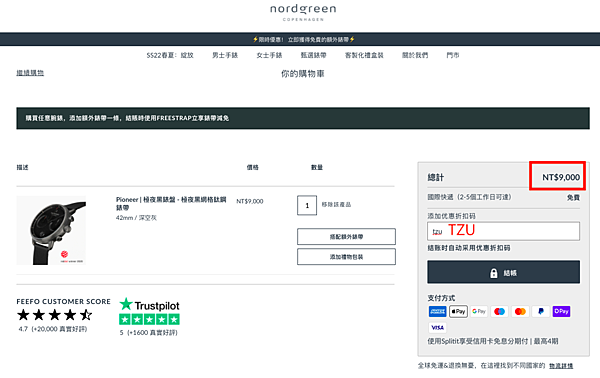Click the PayPal payment icon
Image resolution: width=600 pixels, height=378 pixels.
click(541, 311)
